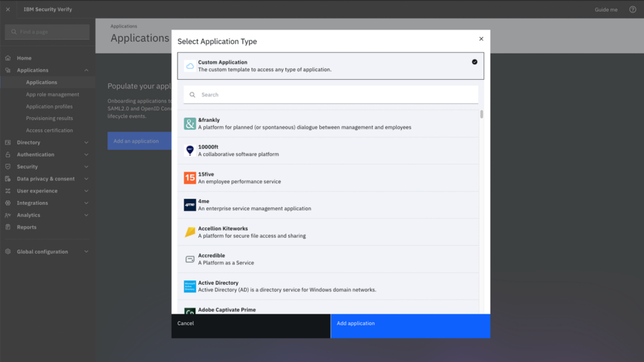Select the &frankly application icon
Image resolution: width=644 pixels, height=362 pixels.
(x=189, y=124)
